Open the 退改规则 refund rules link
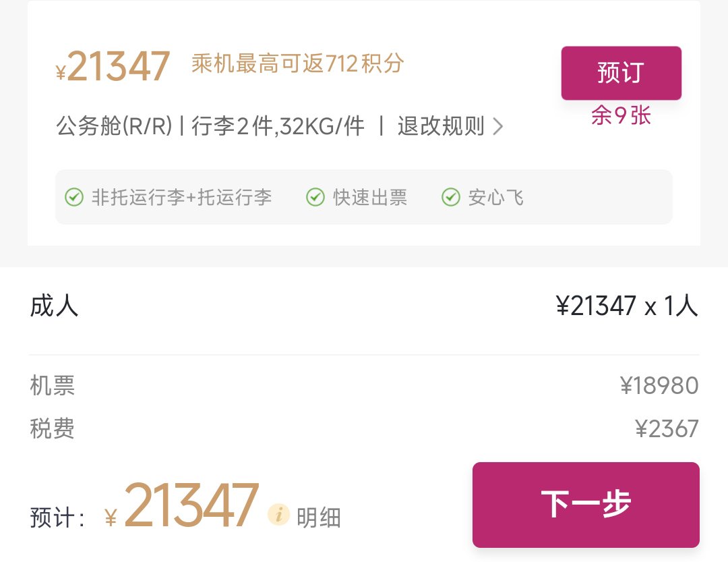This screenshot has height=562, width=728. (441, 126)
